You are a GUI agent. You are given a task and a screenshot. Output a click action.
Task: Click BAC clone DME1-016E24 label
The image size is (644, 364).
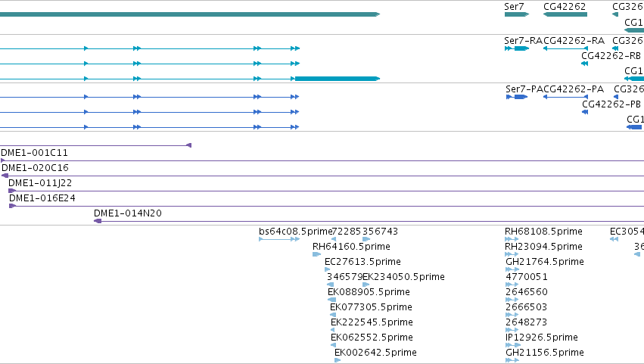click(x=42, y=198)
